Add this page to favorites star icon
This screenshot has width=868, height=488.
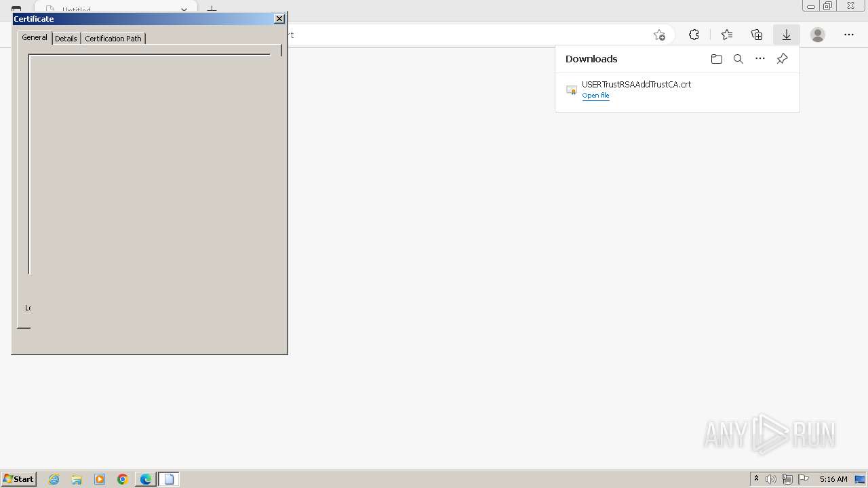(659, 35)
